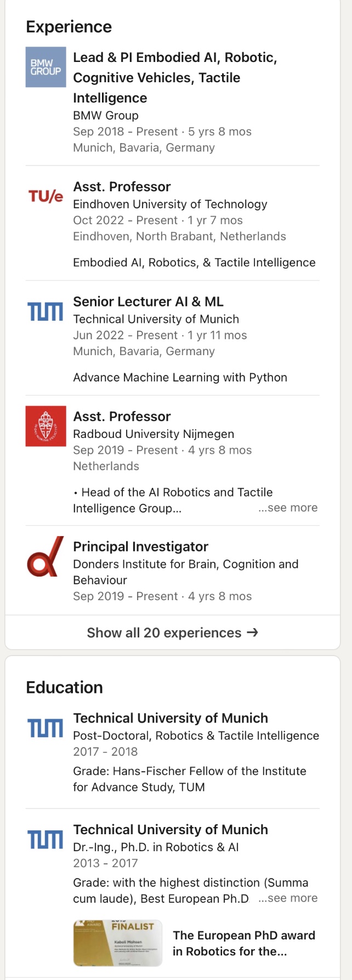Click the Radboud University red crest logo
This screenshot has width=352, height=980.
pos(46,426)
